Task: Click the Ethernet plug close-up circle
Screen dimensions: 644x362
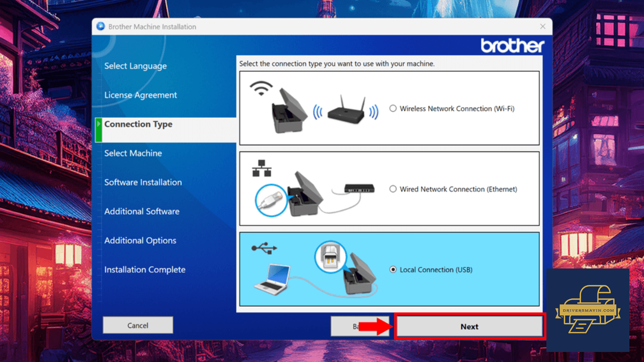Action: (x=271, y=201)
